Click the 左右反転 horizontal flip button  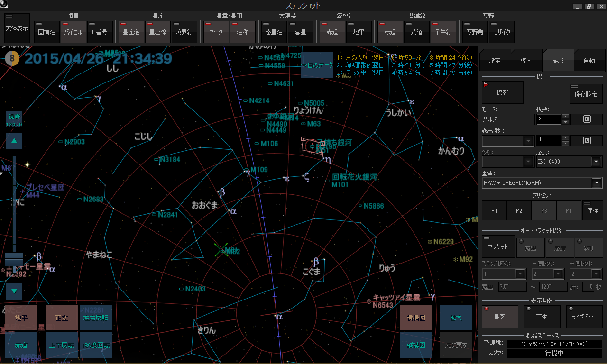pos(96,318)
